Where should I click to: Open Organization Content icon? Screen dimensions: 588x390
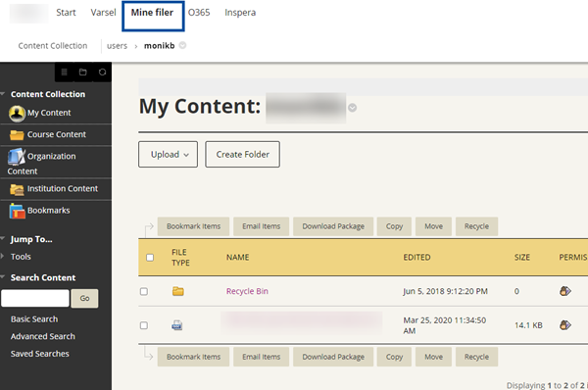point(17,157)
